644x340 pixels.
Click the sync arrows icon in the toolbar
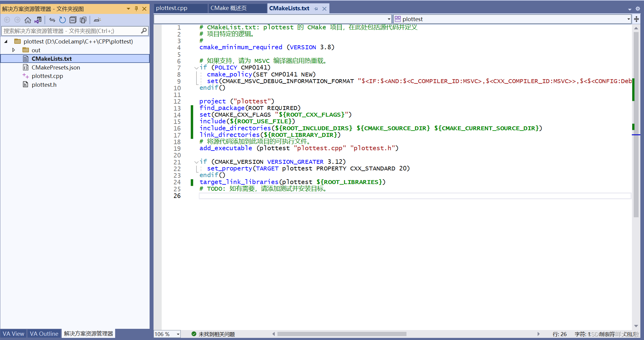coord(52,20)
